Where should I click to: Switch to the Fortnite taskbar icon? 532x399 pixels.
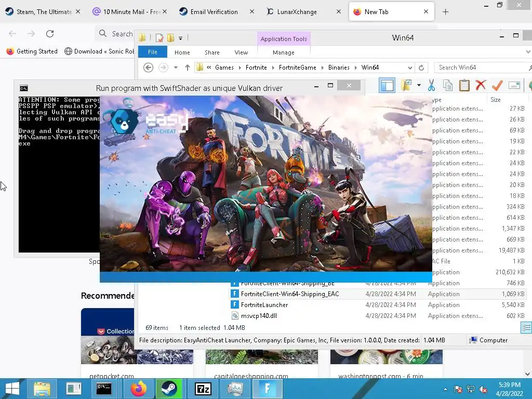268,389
